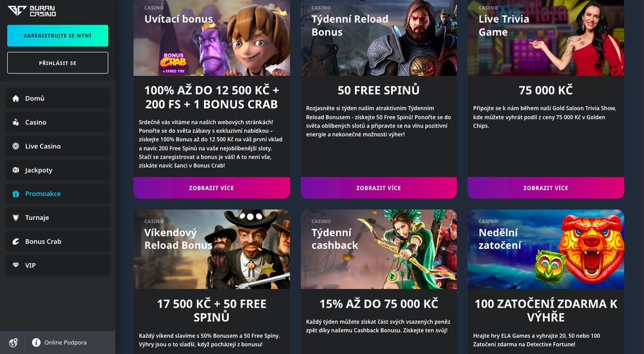Open the Nedělní zatočení promo banner

tap(546, 249)
